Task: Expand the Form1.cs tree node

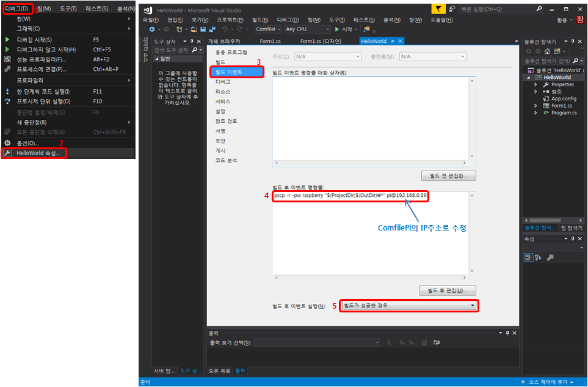Action: tap(536, 106)
